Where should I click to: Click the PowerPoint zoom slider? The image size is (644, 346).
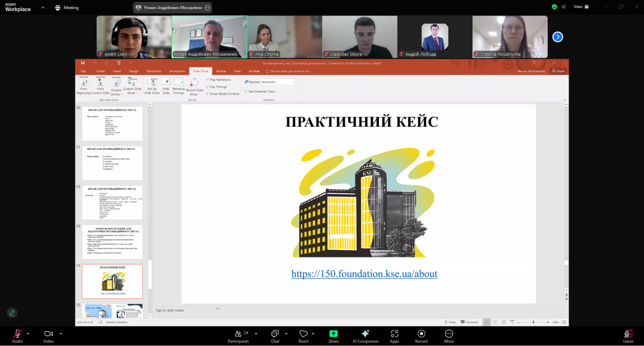(x=533, y=322)
